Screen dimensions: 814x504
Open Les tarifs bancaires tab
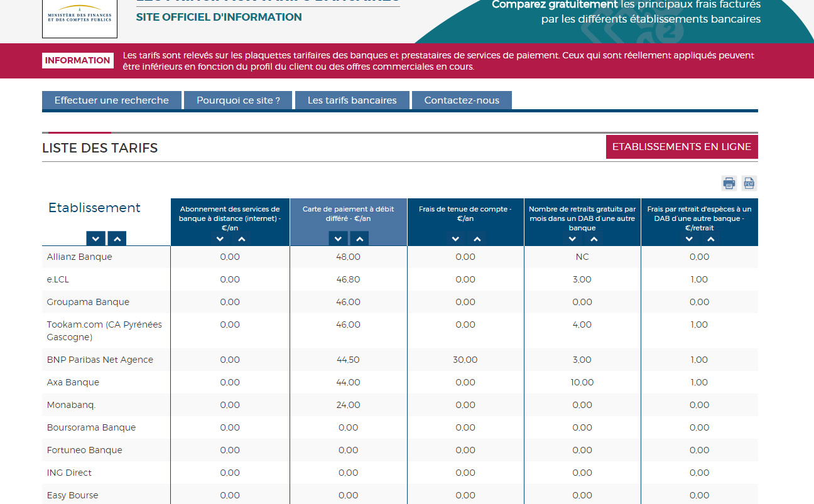click(x=352, y=100)
